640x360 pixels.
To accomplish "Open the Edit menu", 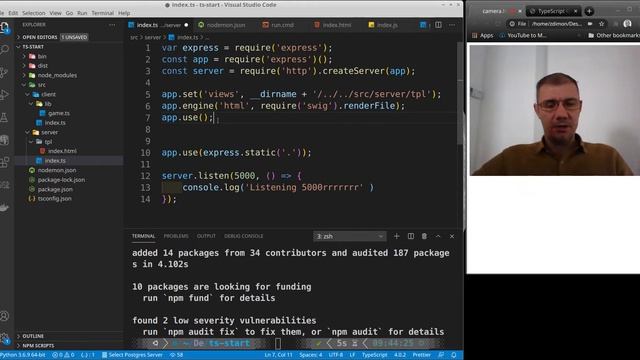I will [x=13, y=13].
